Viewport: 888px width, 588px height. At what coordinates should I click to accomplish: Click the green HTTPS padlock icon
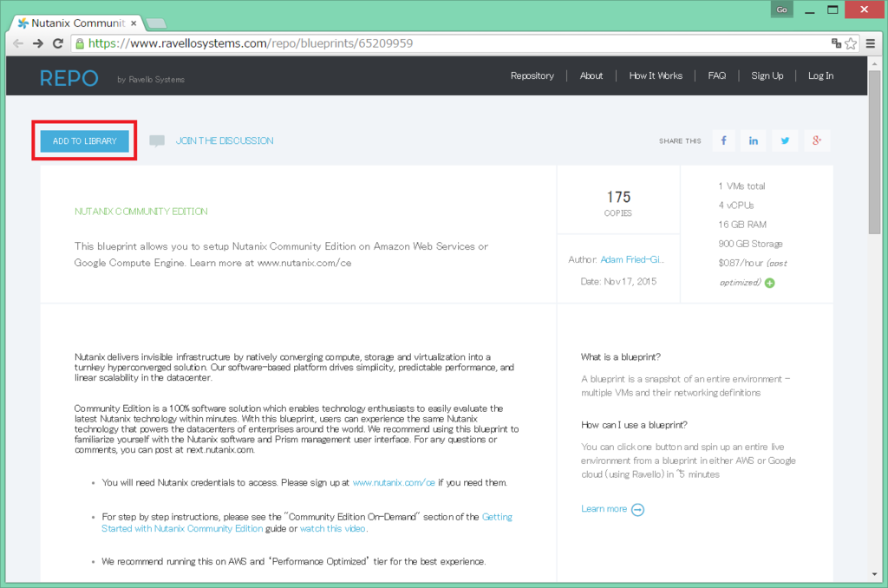pyautogui.click(x=80, y=43)
